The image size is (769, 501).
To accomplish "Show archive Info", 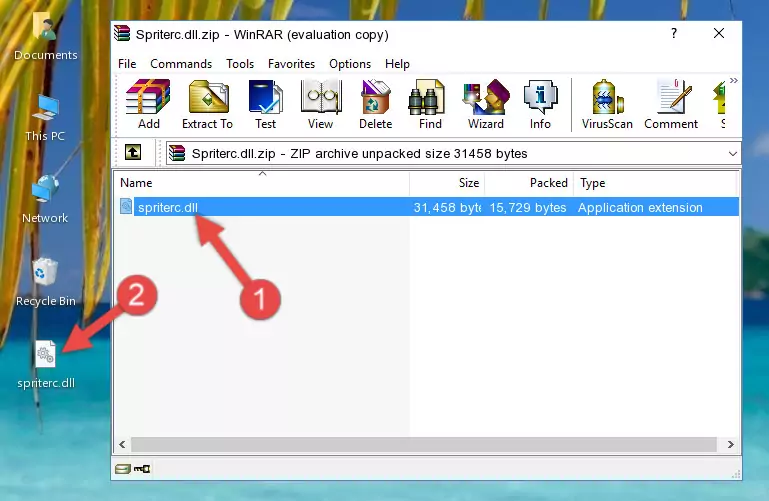I will [x=540, y=104].
